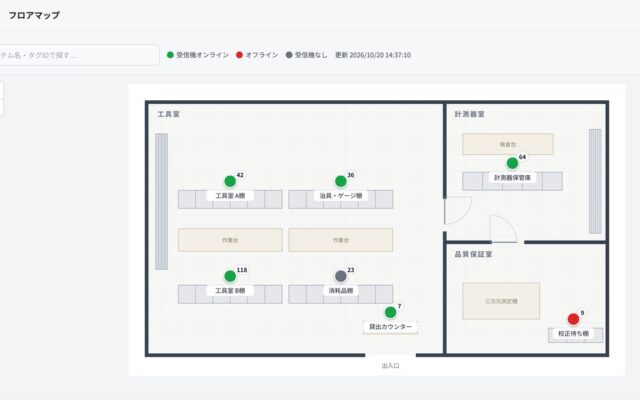640x400 pixels.
Task: Click the count badge 7 by 貸出カウンター
Action: [400, 306]
